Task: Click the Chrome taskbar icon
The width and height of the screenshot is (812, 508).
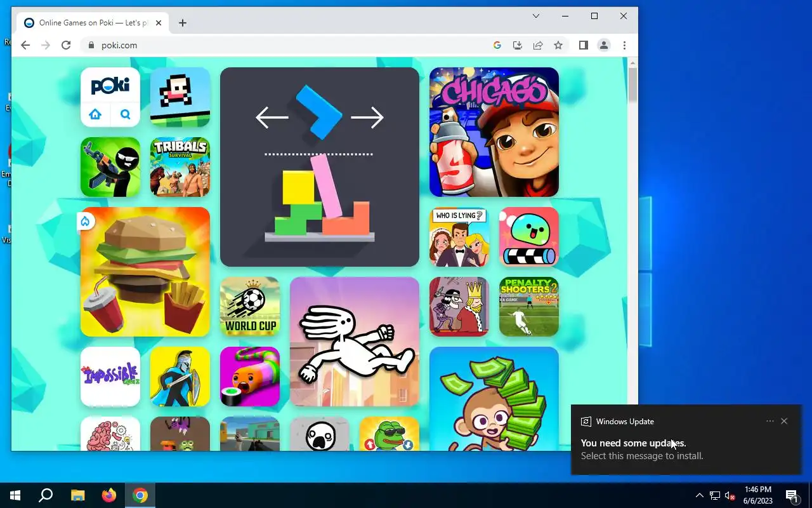Action: pyautogui.click(x=140, y=495)
